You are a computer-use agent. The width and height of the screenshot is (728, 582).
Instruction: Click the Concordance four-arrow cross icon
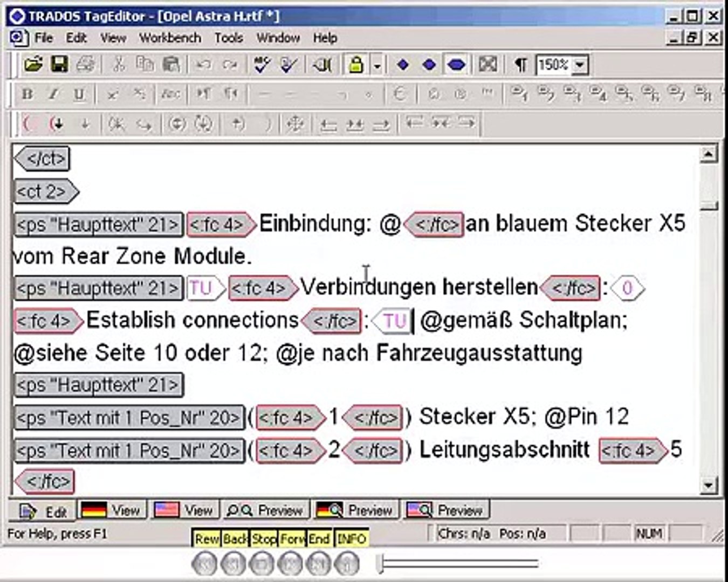coord(296,124)
